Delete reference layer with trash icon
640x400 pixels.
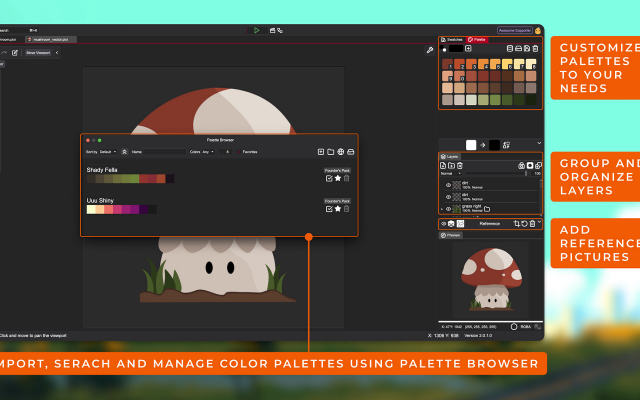pos(532,224)
